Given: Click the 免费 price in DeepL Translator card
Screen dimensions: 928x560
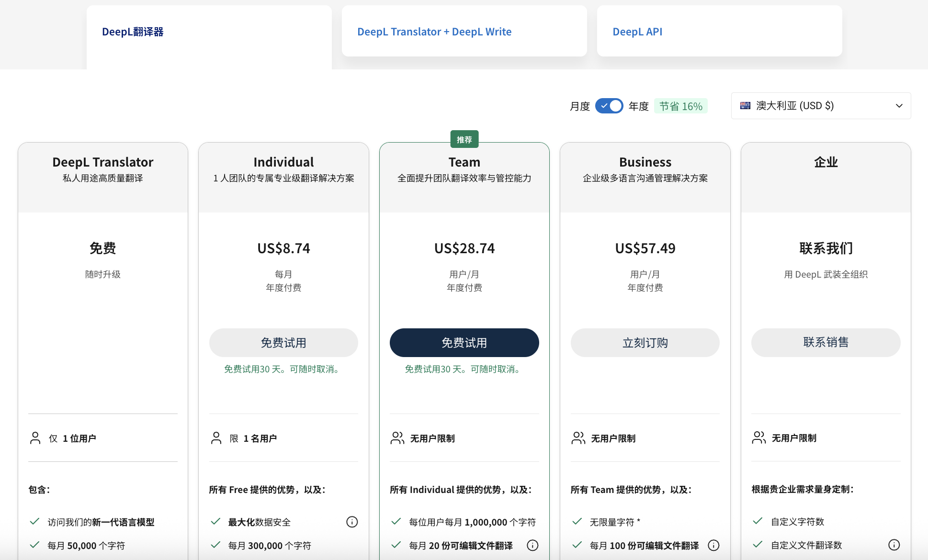Looking at the screenshot, I should point(103,248).
